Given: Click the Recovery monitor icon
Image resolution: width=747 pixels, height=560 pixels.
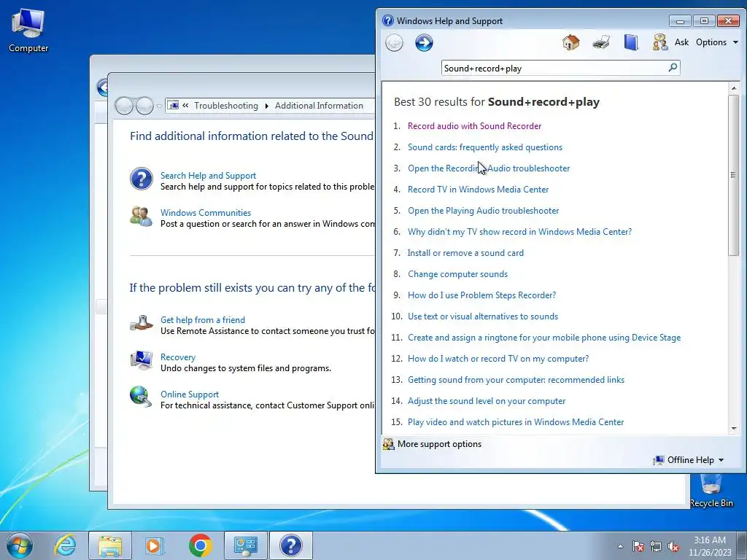Looking at the screenshot, I should coord(141,360).
